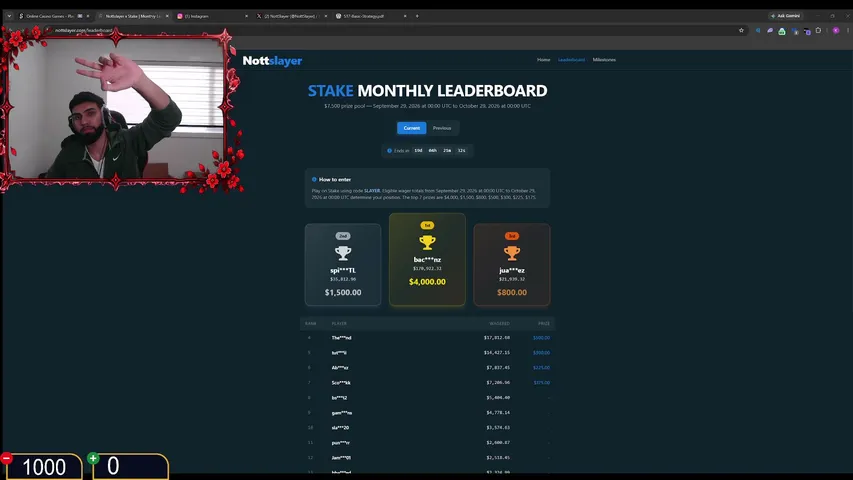Click the green lock extension icon
Screen dimensions: 853x480
click(x=782, y=31)
